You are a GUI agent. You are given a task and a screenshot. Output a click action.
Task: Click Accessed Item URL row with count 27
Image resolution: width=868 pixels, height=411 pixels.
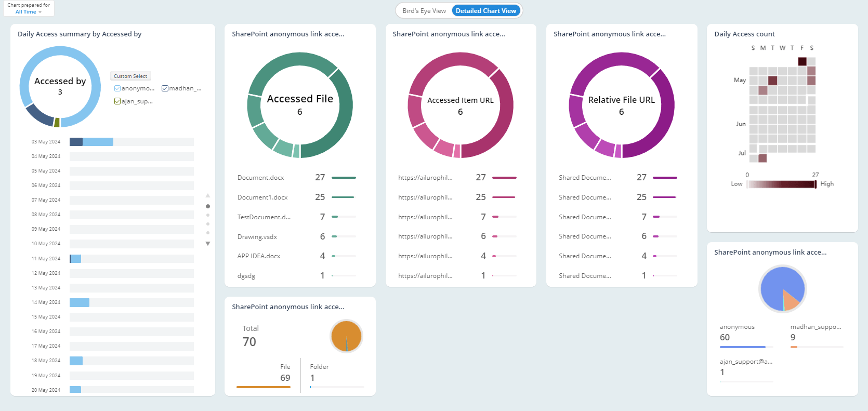pos(457,178)
